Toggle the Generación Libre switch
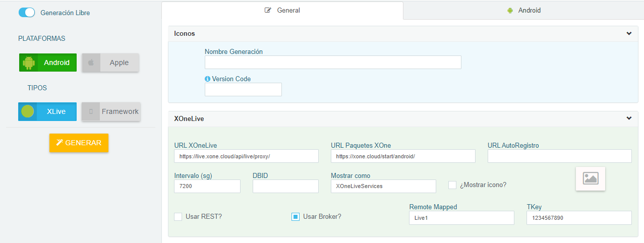The width and height of the screenshot is (644, 243). [26, 13]
